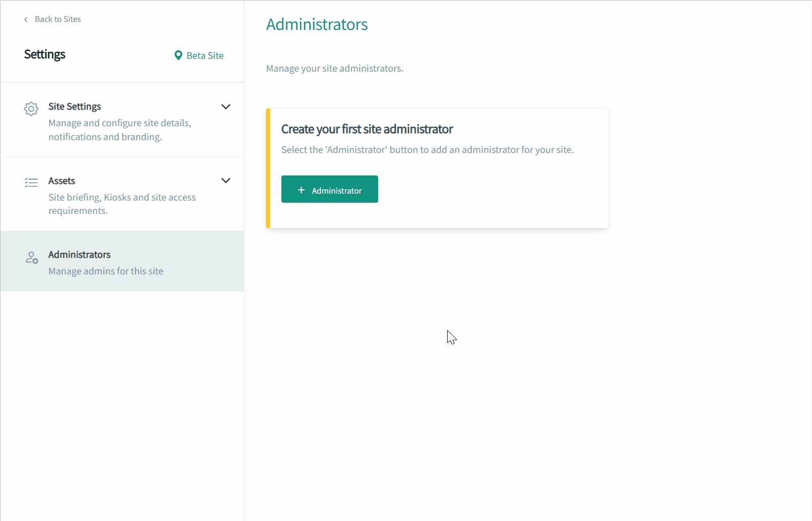
Task: Expand the Assets section chevron
Action: (226, 180)
